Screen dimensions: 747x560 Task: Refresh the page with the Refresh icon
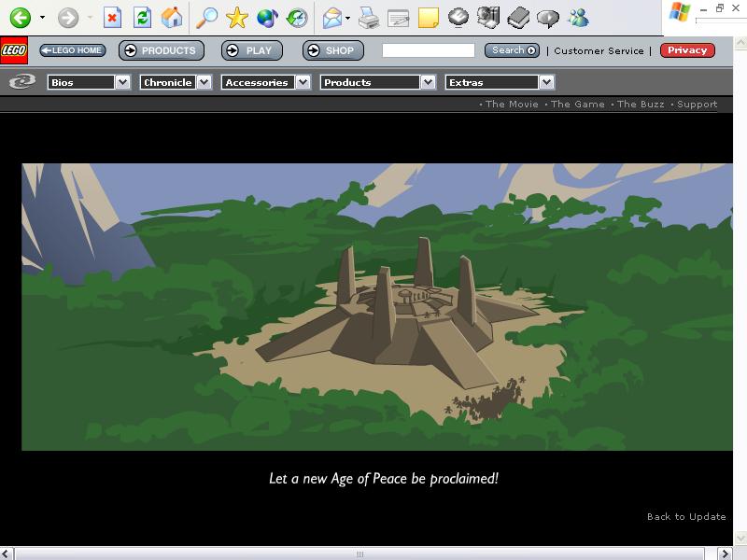click(x=142, y=18)
